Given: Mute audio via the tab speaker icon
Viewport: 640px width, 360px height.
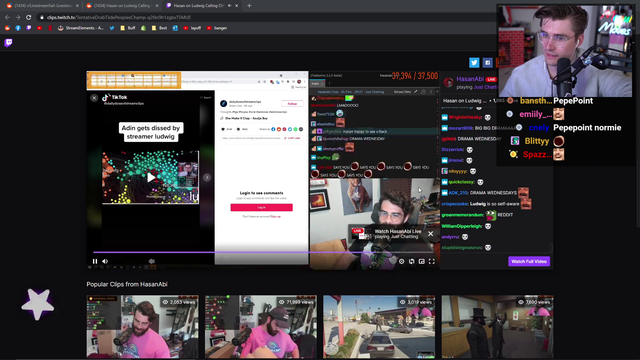Looking at the screenshot, I should coord(229,6).
